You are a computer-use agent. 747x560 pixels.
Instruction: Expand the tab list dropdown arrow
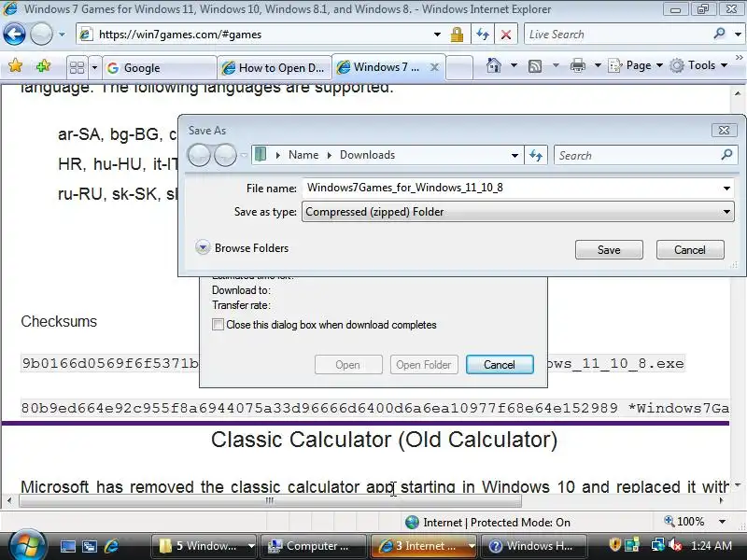(x=94, y=67)
